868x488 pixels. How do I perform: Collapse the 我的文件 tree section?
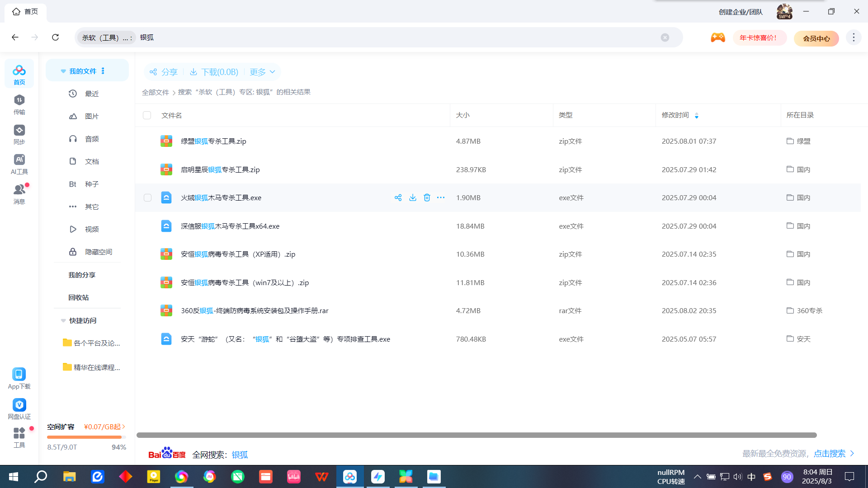[63, 71]
